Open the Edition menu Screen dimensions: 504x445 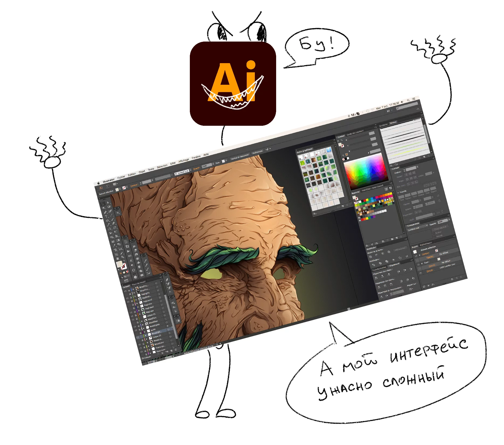click(x=132, y=174)
